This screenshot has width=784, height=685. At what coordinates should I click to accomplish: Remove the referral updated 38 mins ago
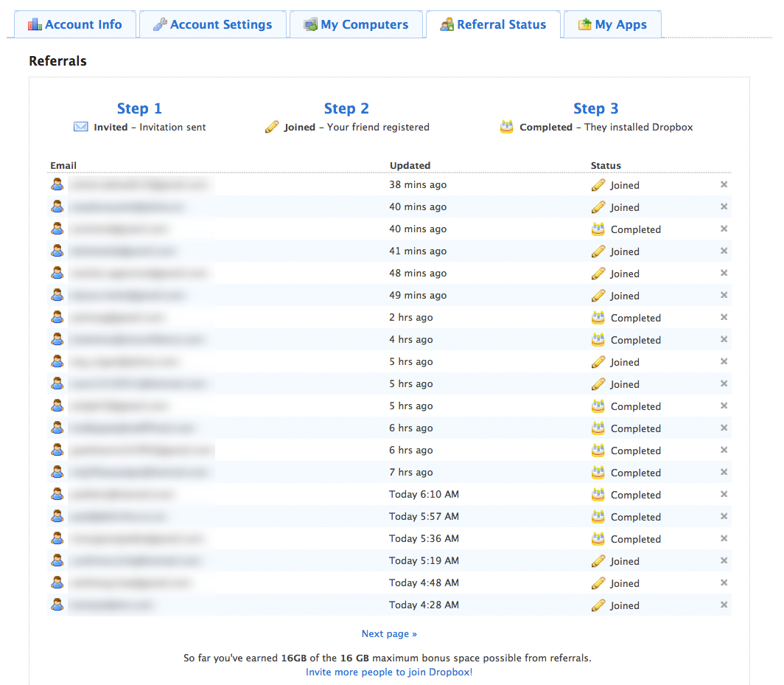pyautogui.click(x=724, y=184)
